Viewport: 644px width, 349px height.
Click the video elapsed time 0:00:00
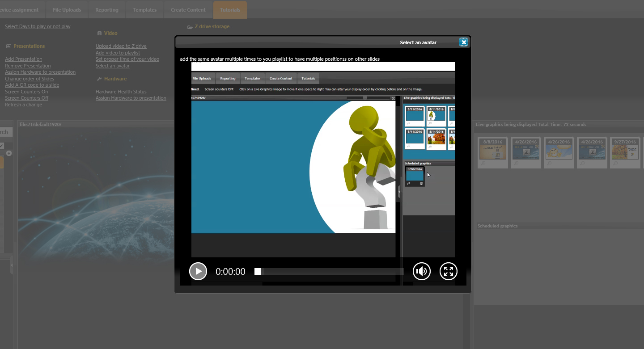coord(230,272)
